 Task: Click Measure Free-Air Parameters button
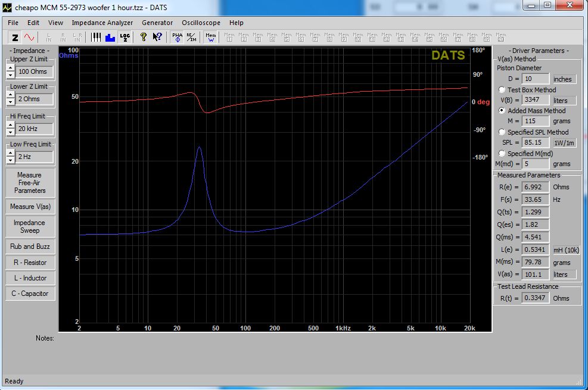point(30,183)
